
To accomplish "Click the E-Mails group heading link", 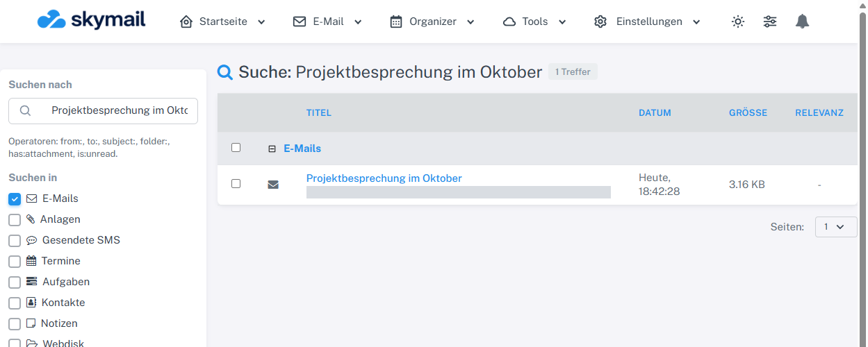I will (x=302, y=149).
